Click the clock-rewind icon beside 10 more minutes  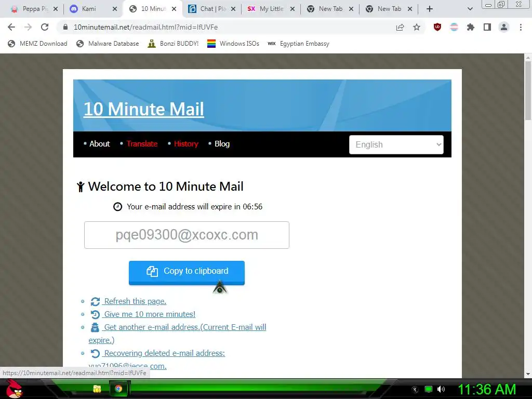click(x=95, y=314)
